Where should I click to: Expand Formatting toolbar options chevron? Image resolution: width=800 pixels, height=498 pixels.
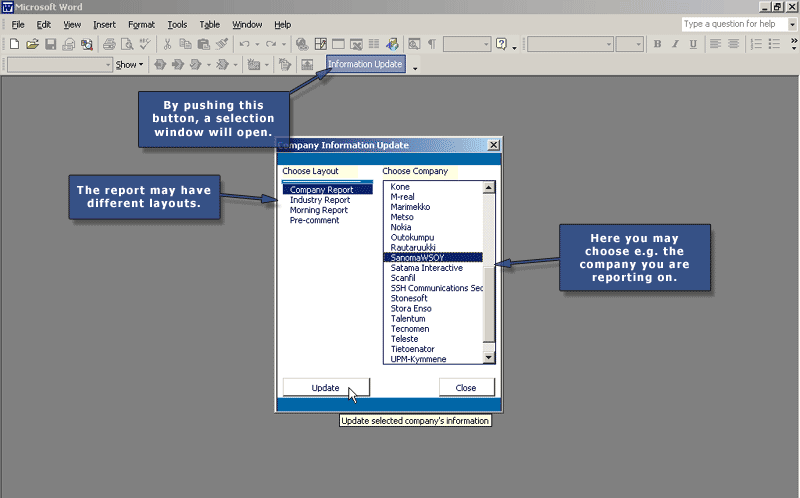794,44
